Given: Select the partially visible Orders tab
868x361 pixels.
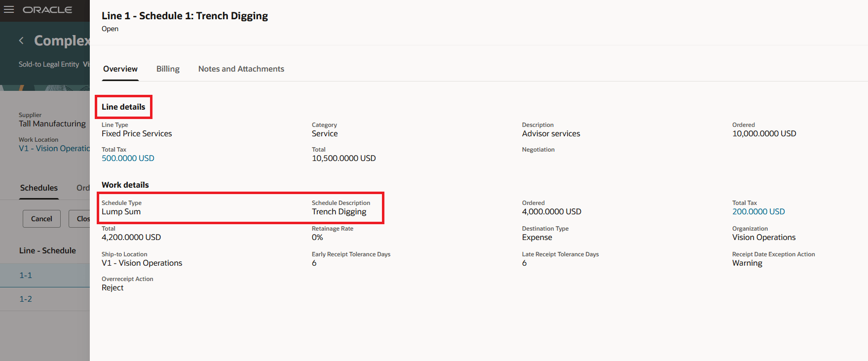Looking at the screenshot, I should click(x=83, y=188).
